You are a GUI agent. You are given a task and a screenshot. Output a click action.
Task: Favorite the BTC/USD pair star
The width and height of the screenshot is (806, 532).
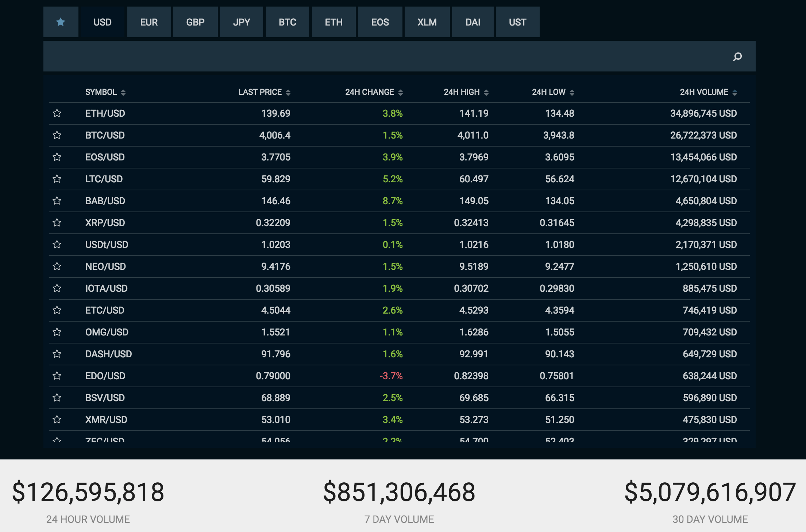57,135
